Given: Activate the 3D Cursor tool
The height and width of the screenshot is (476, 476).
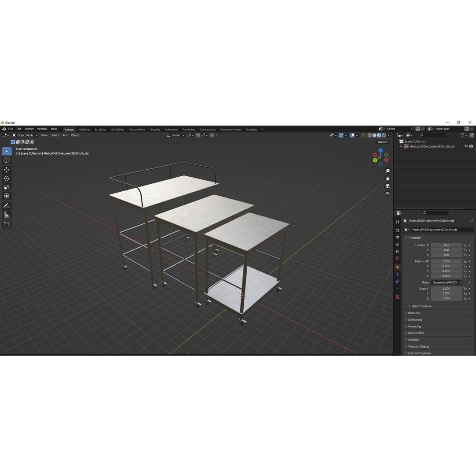Looking at the screenshot, I should click(x=7, y=160).
